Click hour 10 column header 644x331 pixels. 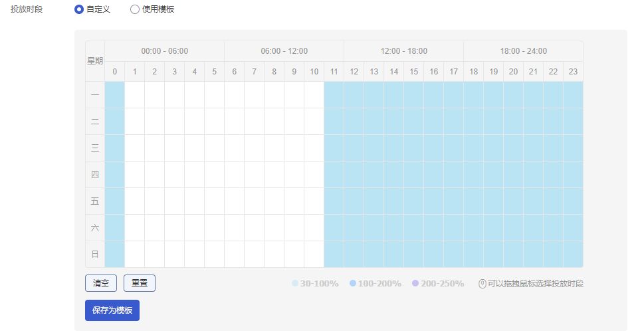click(x=314, y=72)
